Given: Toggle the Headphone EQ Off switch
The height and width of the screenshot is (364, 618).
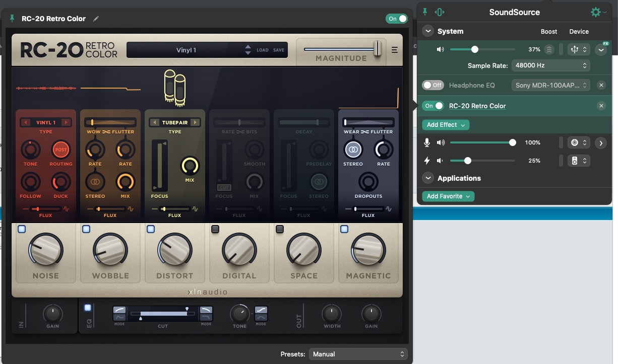Looking at the screenshot, I should [434, 85].
